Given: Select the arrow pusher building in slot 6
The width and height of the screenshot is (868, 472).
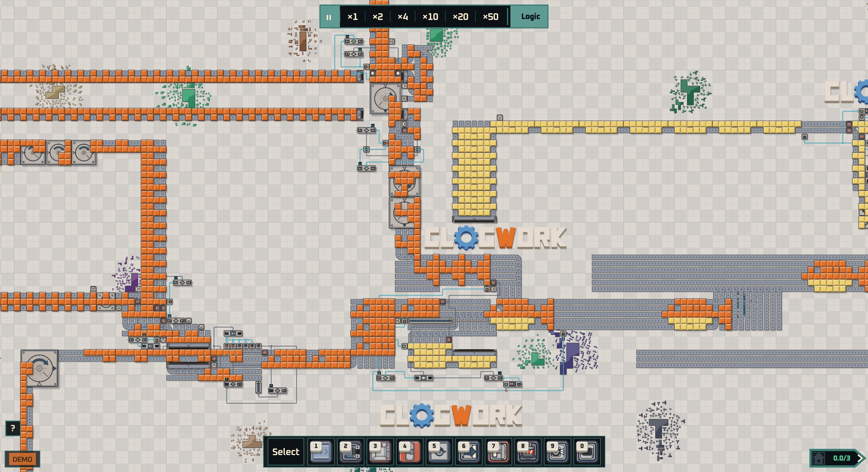Looking at the screenshot, I should tap(469, 451).
